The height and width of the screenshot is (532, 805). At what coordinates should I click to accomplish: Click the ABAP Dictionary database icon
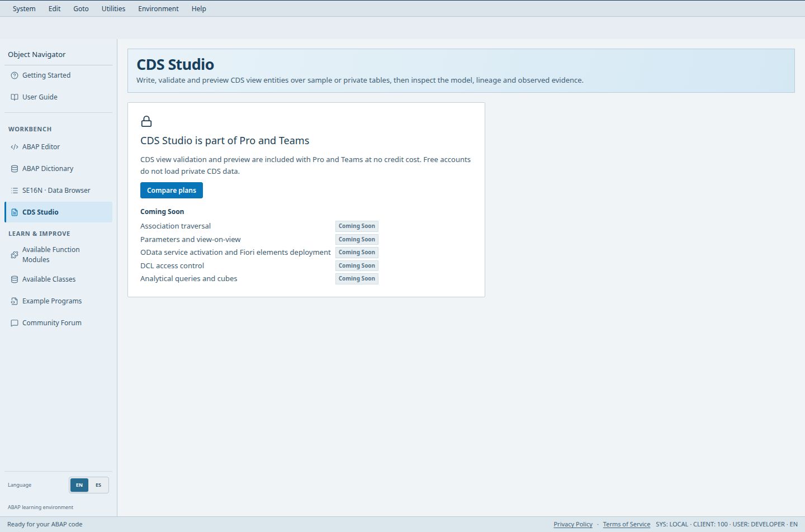point(15,169)
